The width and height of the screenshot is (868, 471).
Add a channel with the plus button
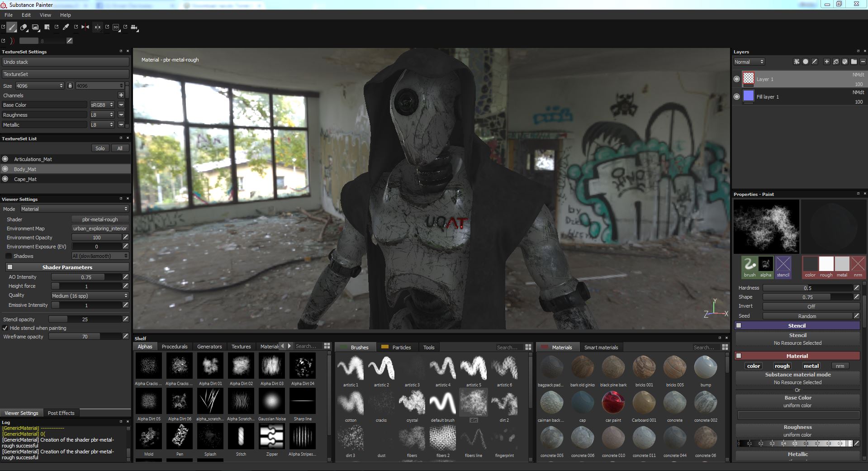[x=121, y=95]
